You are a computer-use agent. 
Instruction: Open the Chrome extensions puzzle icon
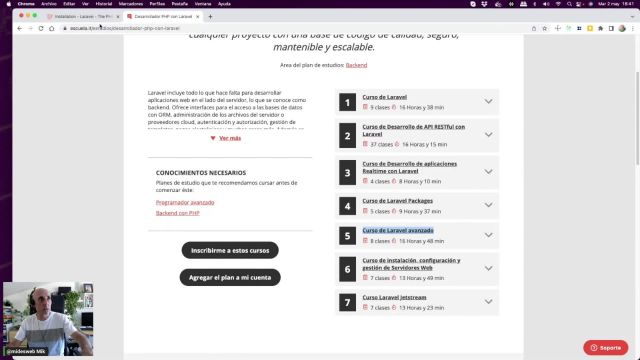tap(600, 28)
